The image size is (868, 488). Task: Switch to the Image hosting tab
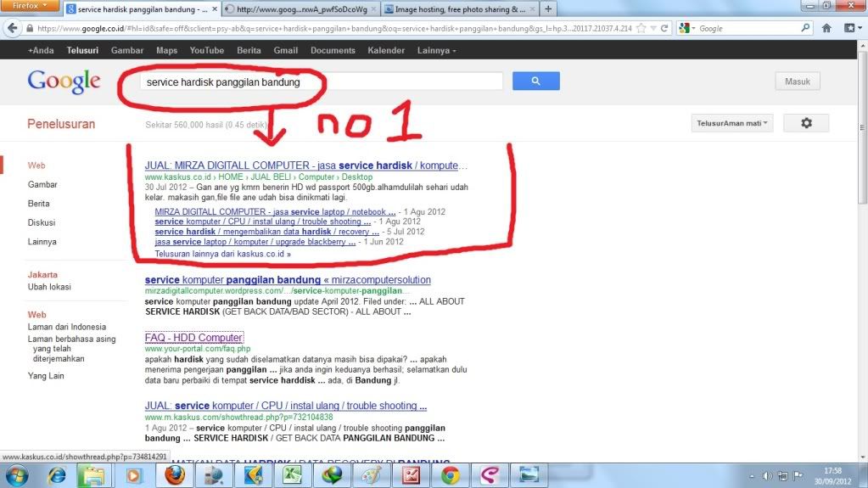tap(460, 8)
